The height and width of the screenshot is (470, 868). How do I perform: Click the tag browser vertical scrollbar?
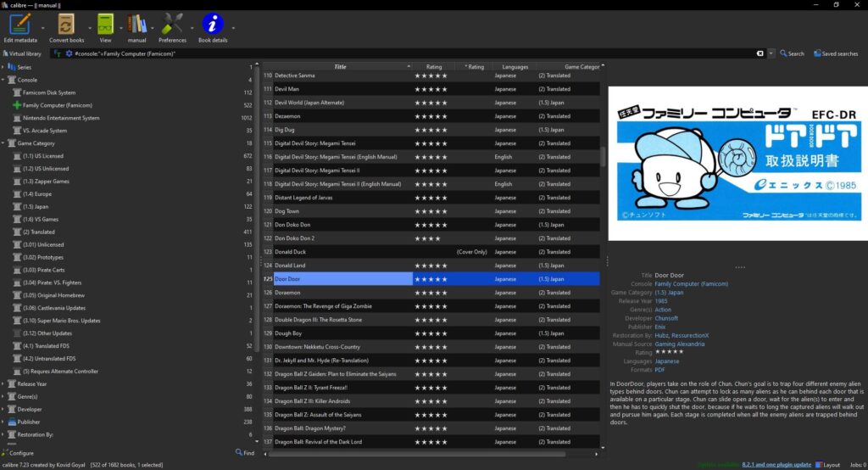point(256,210)
